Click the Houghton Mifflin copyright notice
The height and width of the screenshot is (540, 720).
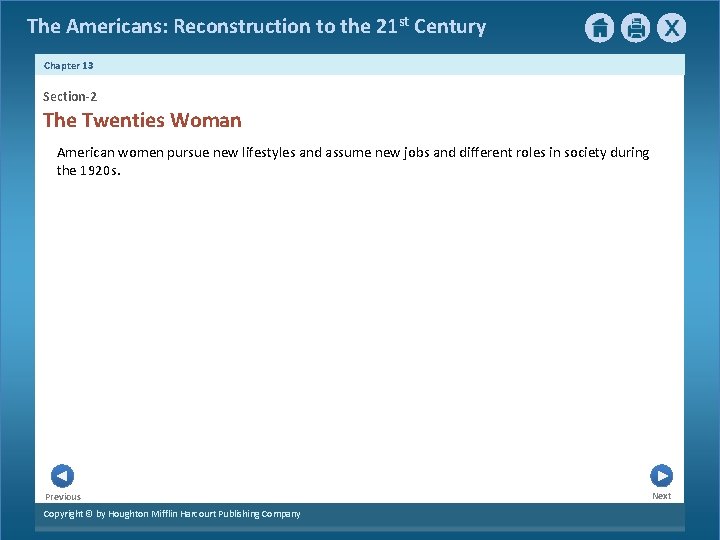pos(172,514)
